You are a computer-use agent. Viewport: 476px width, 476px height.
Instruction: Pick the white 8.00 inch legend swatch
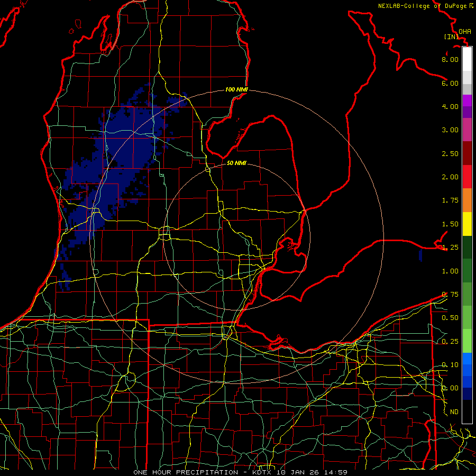pos(467,59)
